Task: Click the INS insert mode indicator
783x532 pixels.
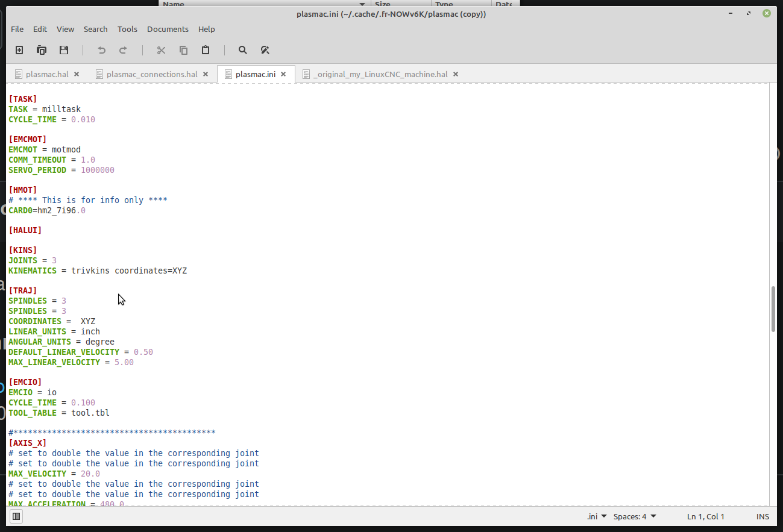Action: [763, 516]
